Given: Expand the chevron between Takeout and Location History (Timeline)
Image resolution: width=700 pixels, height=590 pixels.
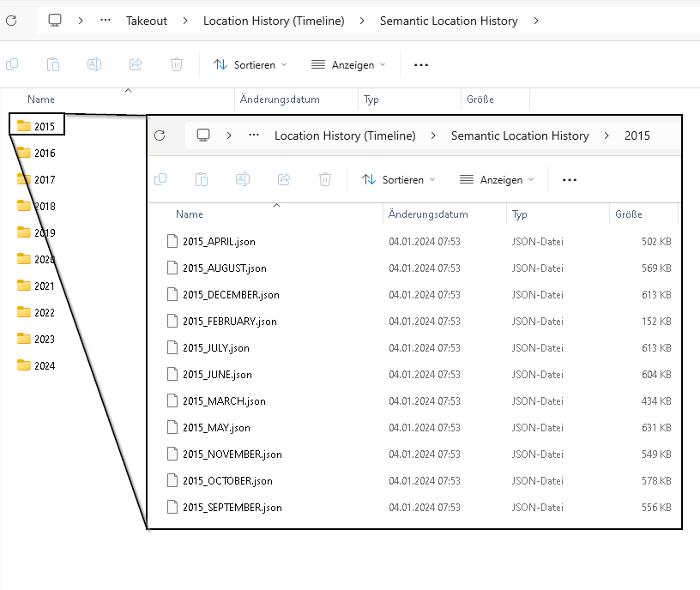Looking at the screenshot, I should coord(185,21).
